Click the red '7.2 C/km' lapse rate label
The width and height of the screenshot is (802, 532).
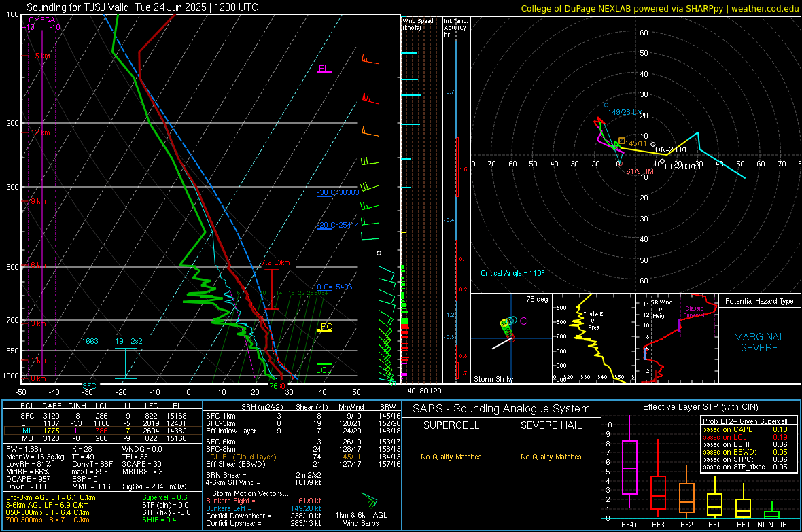[x=275, y=262]
